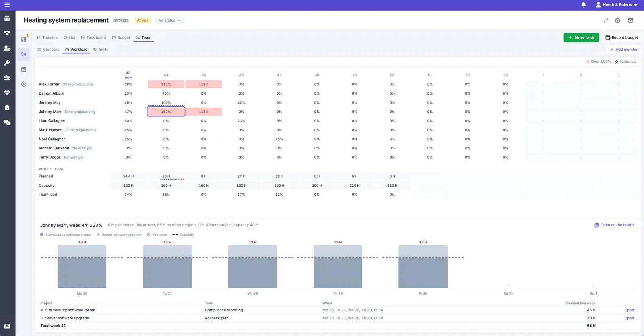
Task: Open the Members sub-tab
Action: pyautogui.click(x=48, y=50)
